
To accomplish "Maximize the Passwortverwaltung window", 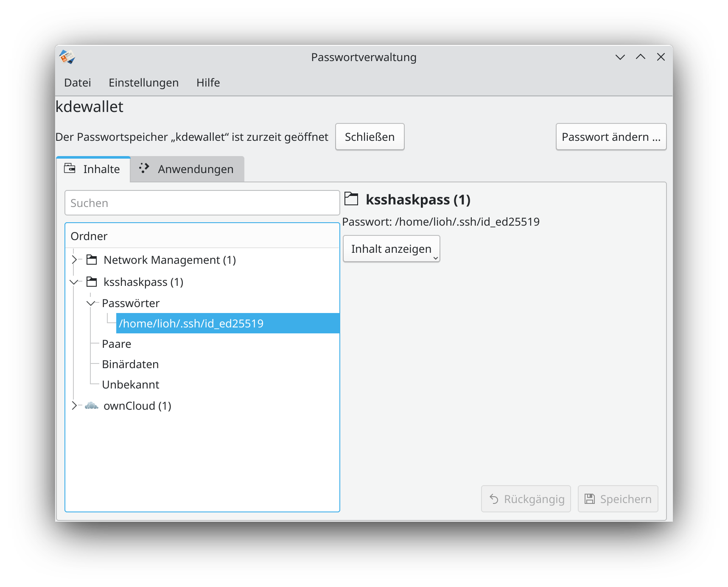I will (641, 57).
